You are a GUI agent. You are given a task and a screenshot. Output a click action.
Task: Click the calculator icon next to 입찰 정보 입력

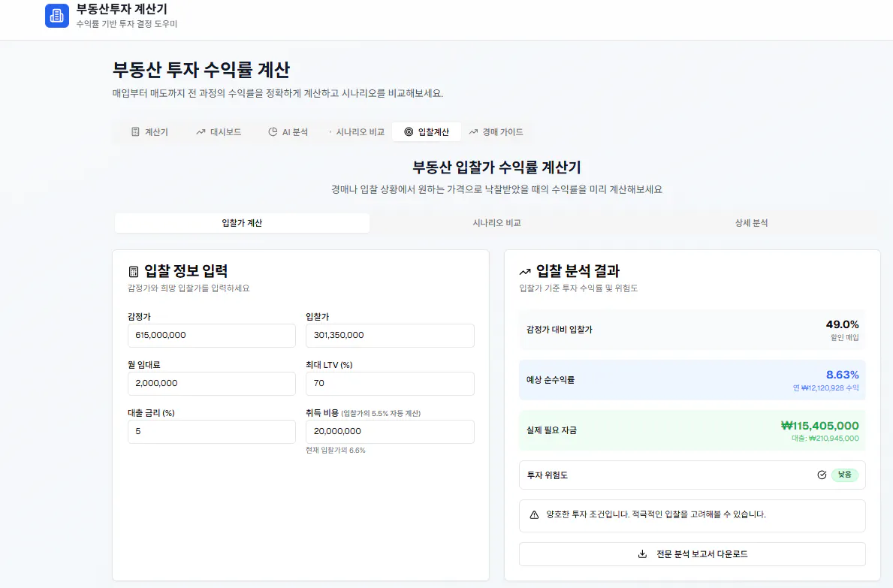pyautogui.click(x=134, y=272)
